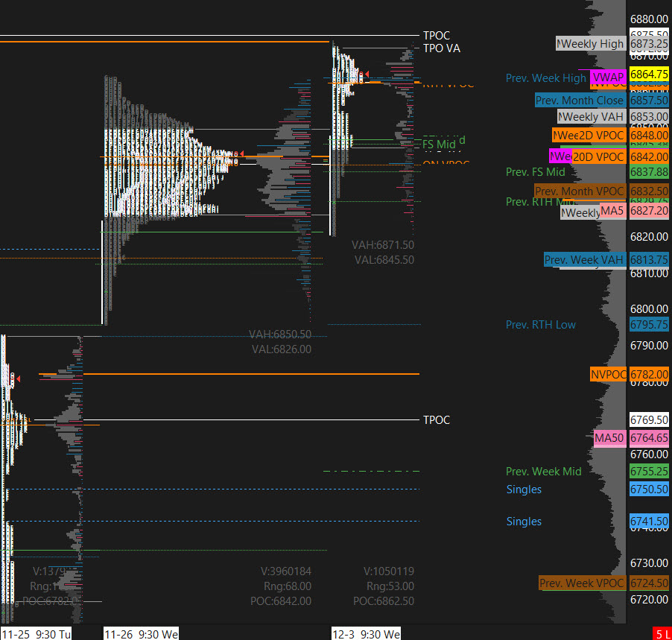Click the red arrow marker on 11-25 profile
Image resolution: width=672 pixels, height=640 pixels.
tap(19, 380)
